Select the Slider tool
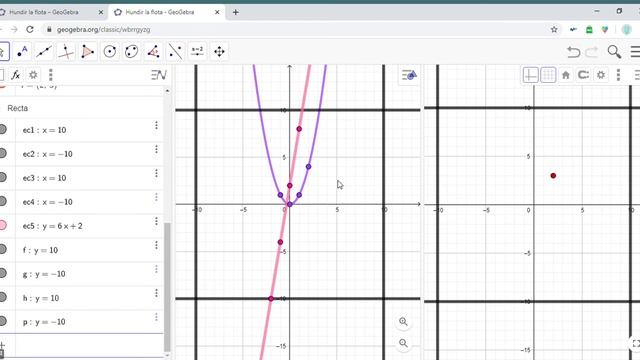This screenshot has width=640, height=360. [197, 52]
